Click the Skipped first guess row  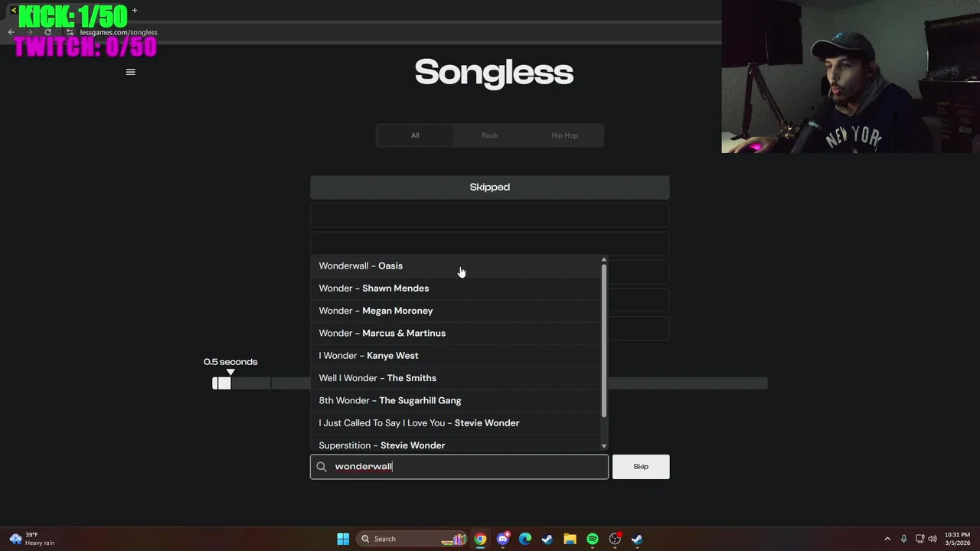pyautogui.click(x=490, y=187)
